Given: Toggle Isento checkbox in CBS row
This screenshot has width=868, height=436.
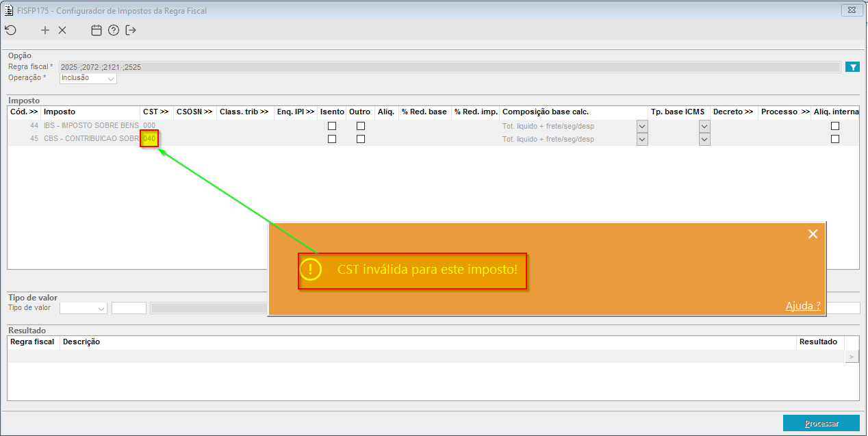Looking at the screenshot, I should coord(332,139).
